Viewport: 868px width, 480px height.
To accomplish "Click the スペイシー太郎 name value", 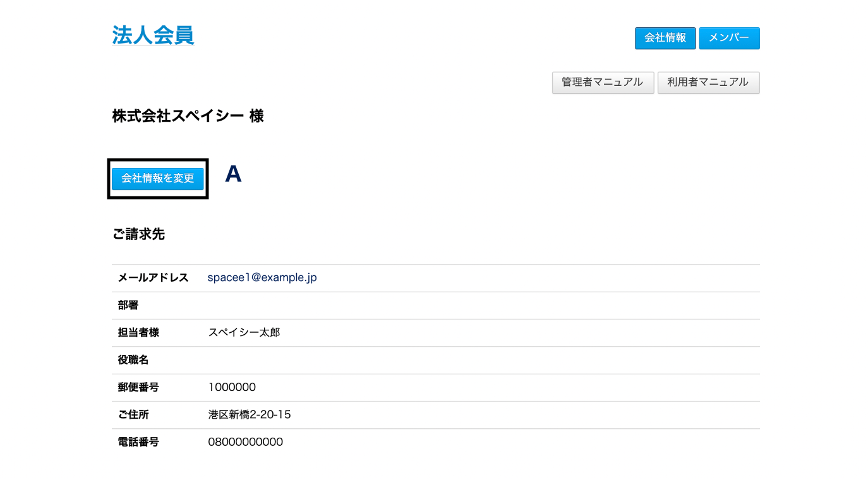I will [244, 332].
